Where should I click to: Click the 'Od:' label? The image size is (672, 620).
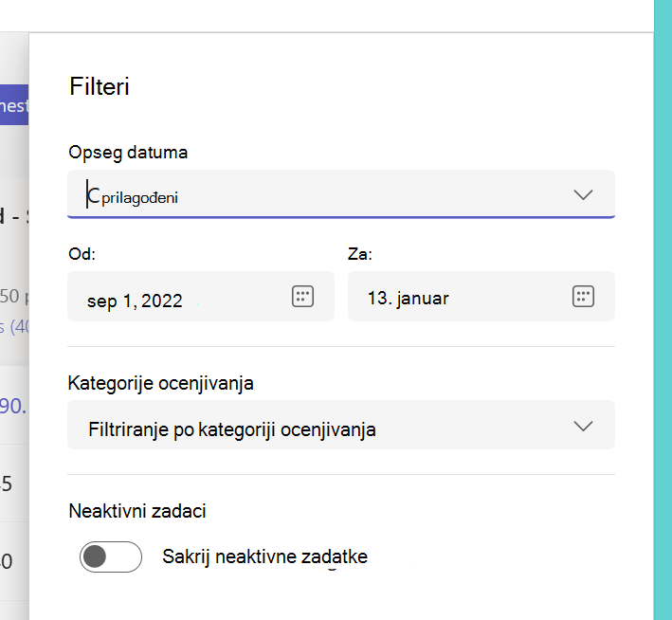coord(82,254)
